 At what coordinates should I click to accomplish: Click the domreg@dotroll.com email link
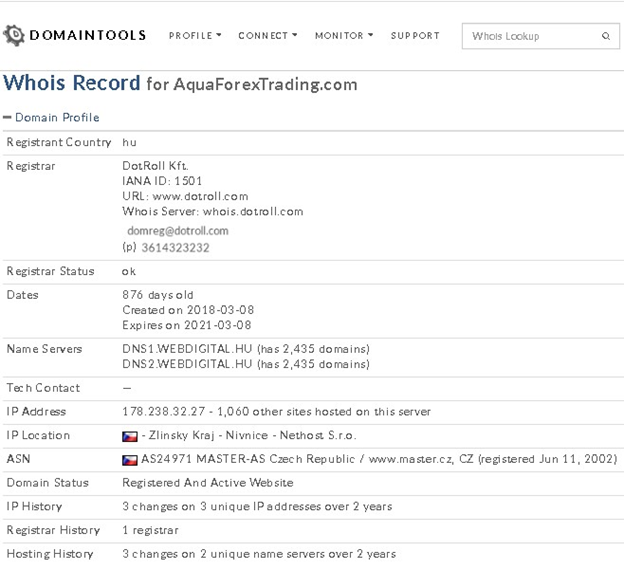click(178, 231)
